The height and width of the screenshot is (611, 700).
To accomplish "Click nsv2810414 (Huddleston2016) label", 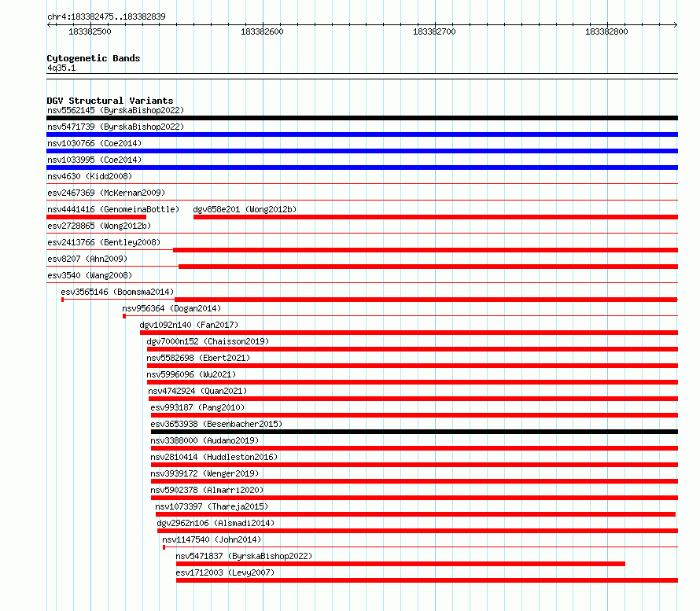I will coord(214,457).
